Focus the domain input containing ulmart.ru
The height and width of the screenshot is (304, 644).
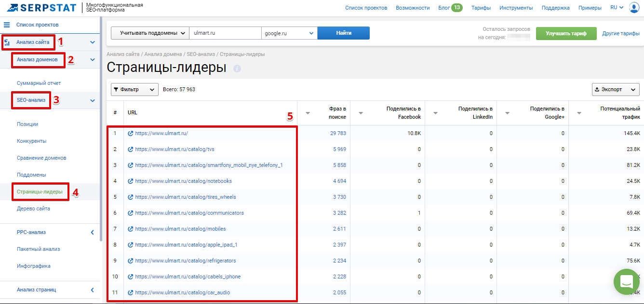click(225, 33)
